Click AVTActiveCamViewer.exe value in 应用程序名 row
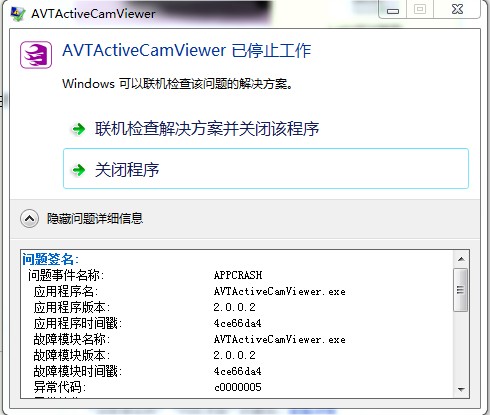The height and width of the screenshot is (415, 490). pyautogui.click(x=279, y=291)
